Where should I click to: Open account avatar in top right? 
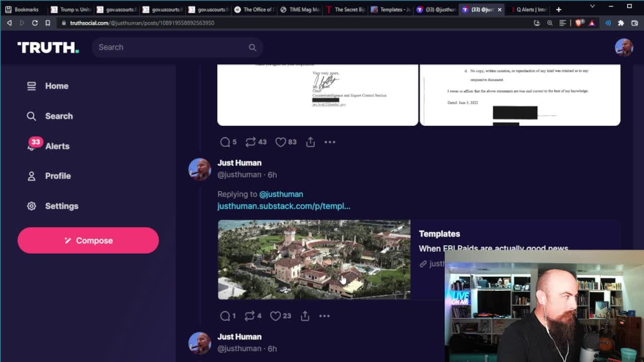point(624,47)
